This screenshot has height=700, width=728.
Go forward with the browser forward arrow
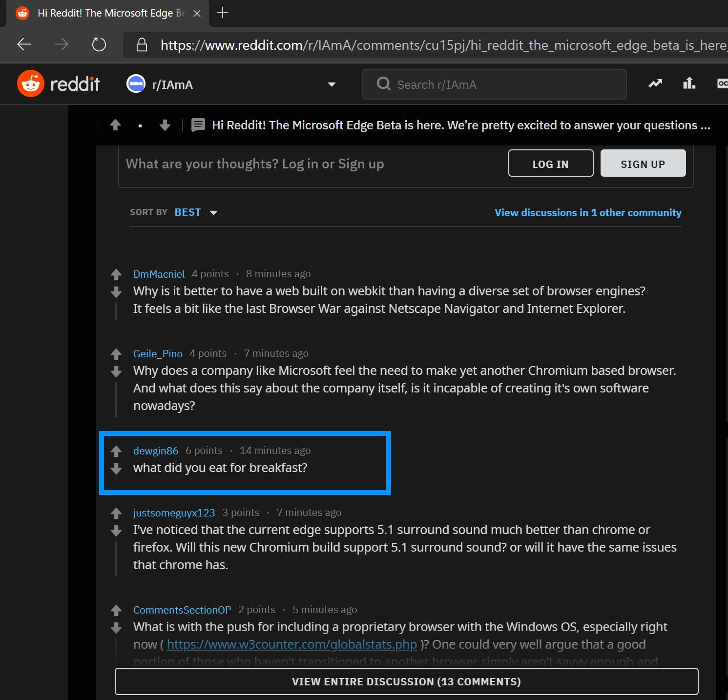(x=61, y=45)
